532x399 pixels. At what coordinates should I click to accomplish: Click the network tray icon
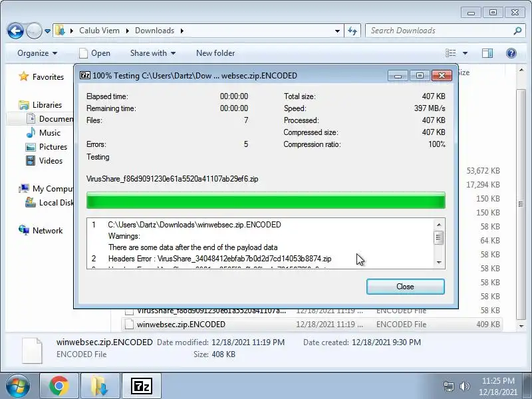448,386
